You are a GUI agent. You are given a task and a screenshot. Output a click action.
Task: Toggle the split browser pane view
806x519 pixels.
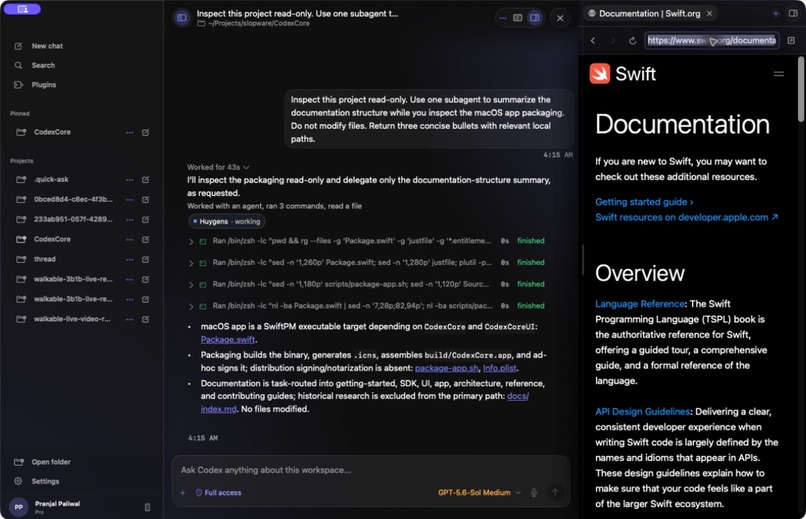(x=535, y=18)
